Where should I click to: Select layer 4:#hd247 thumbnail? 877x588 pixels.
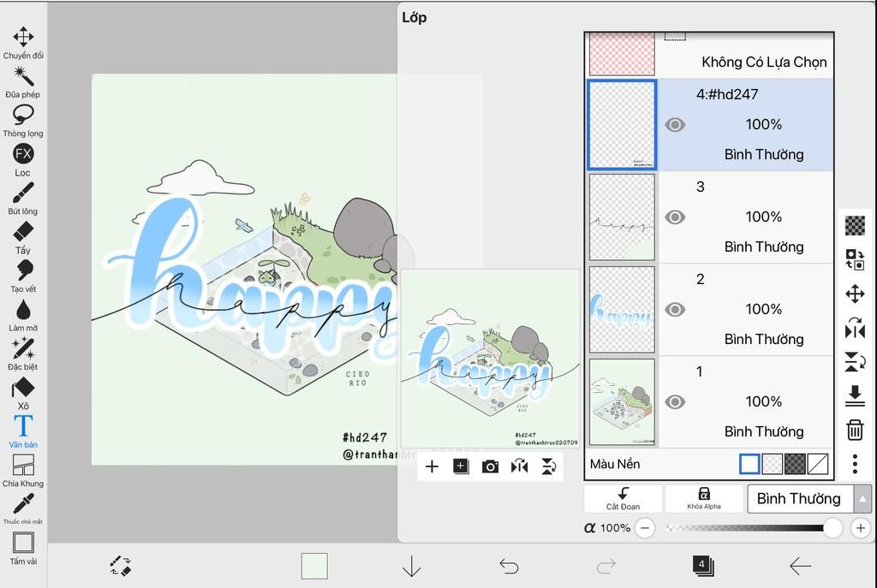(622, 125)
